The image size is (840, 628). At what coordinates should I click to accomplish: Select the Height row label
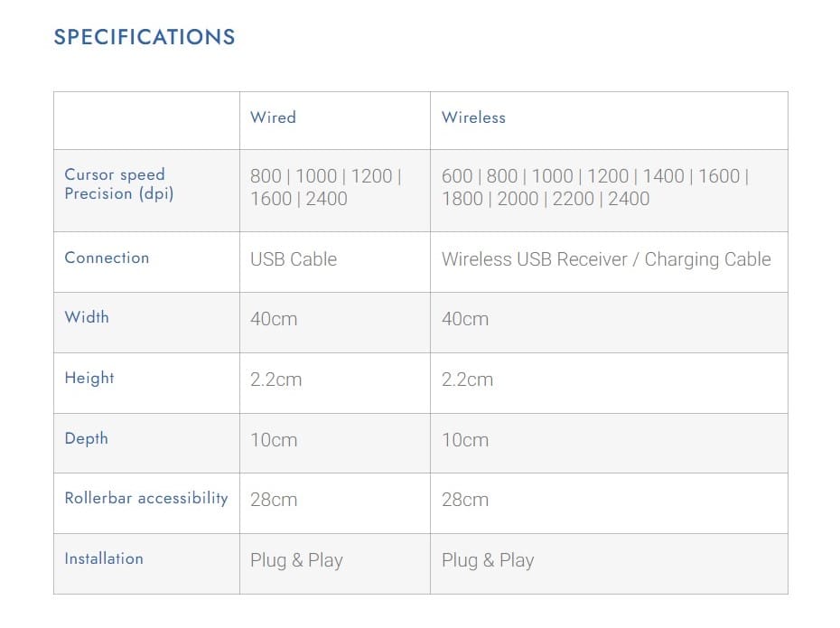tap(89, 378)
